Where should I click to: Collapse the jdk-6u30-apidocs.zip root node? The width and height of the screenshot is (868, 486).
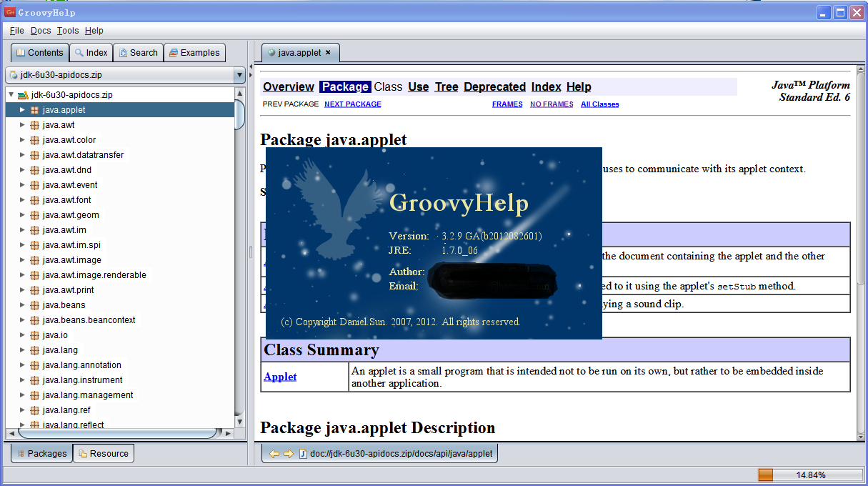[11, 95]
